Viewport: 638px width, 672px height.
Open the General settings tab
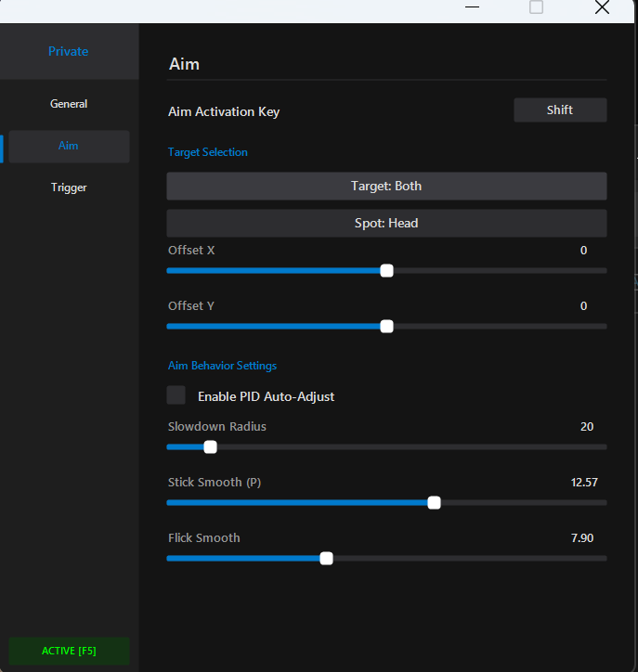click(x=69, y=104)
